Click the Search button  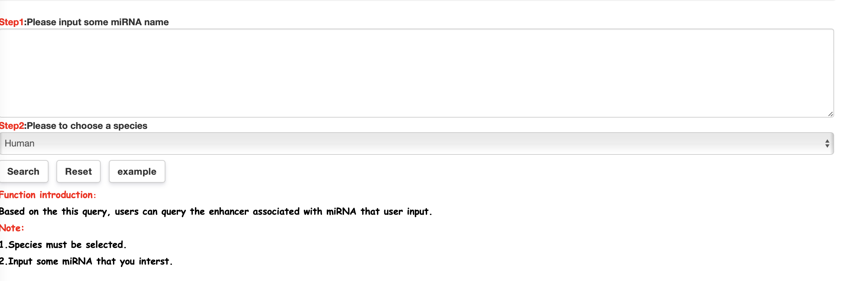tap(24, 171)
